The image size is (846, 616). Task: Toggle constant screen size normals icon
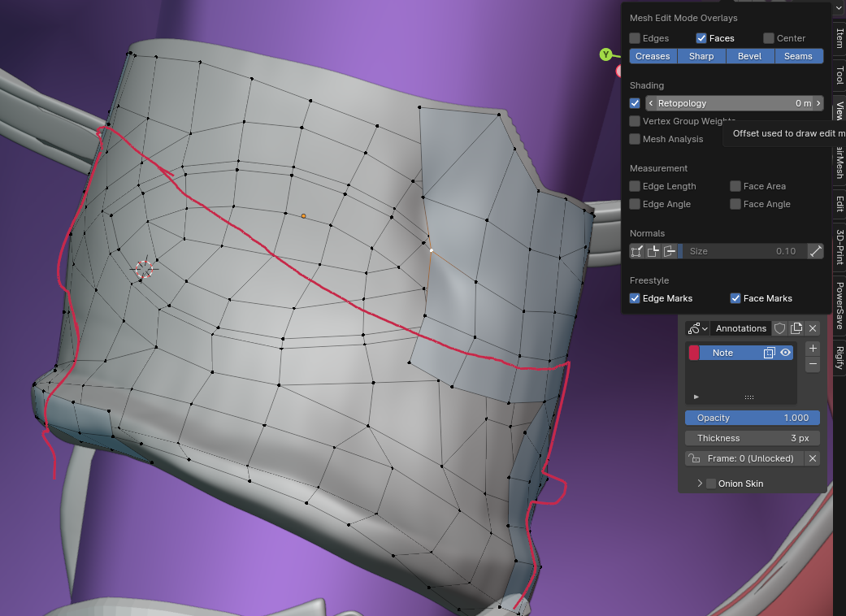coord(815,251)
